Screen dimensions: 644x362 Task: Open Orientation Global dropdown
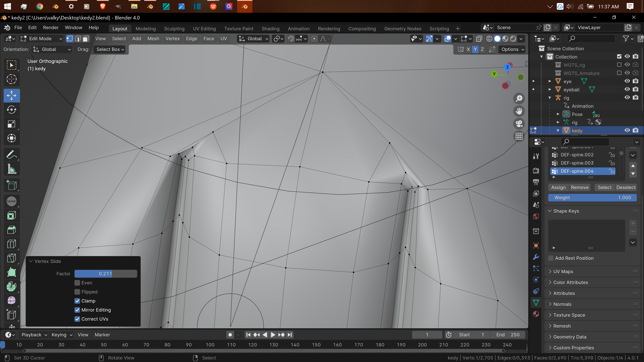coord(52,49)
